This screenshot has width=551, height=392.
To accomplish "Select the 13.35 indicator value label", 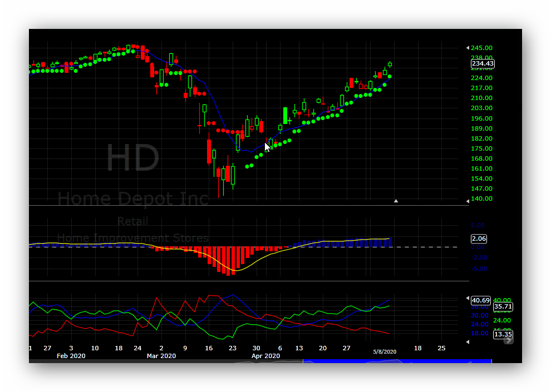I will (503, 334).
